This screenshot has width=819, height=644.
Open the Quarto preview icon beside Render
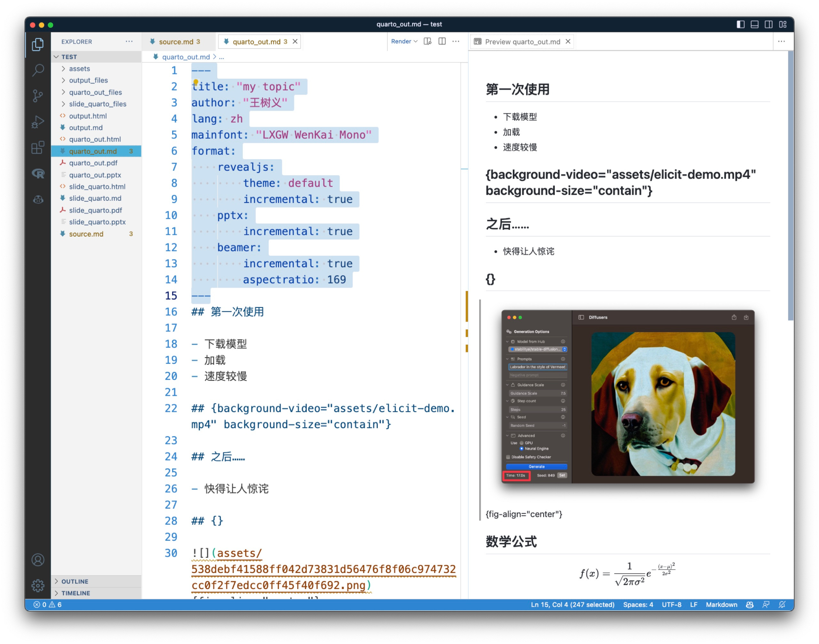coord(427,42)
